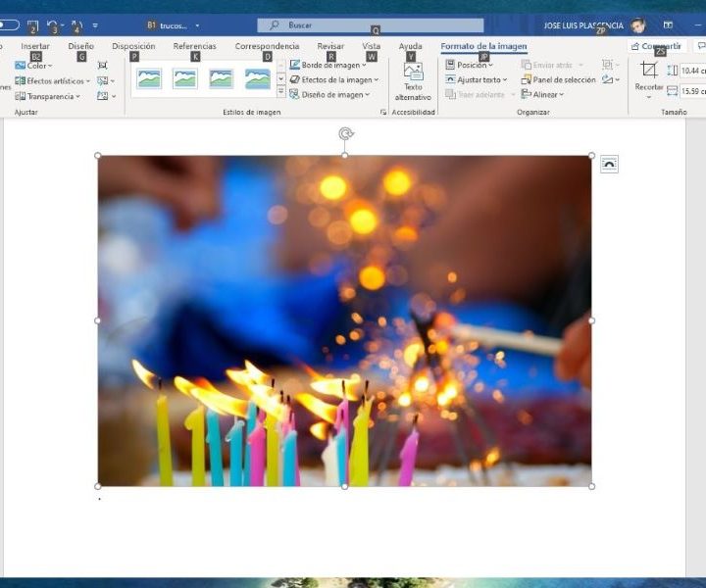Open the Revisar tab
Viewport: 706px width, 588px height.
click(x=330, y=46)
